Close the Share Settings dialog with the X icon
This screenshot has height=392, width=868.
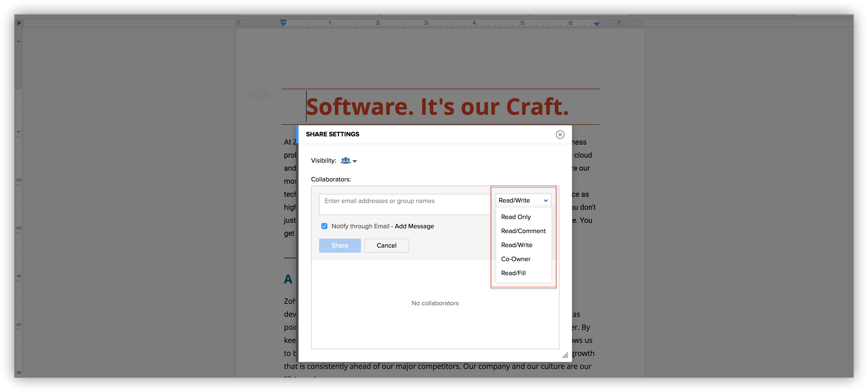coord(560,134)
